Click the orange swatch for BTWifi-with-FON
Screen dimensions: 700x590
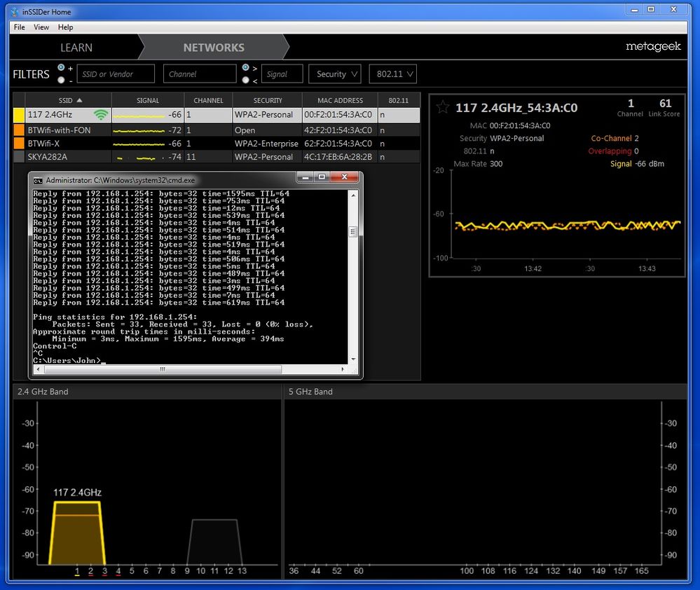click(x=19, y=130)
